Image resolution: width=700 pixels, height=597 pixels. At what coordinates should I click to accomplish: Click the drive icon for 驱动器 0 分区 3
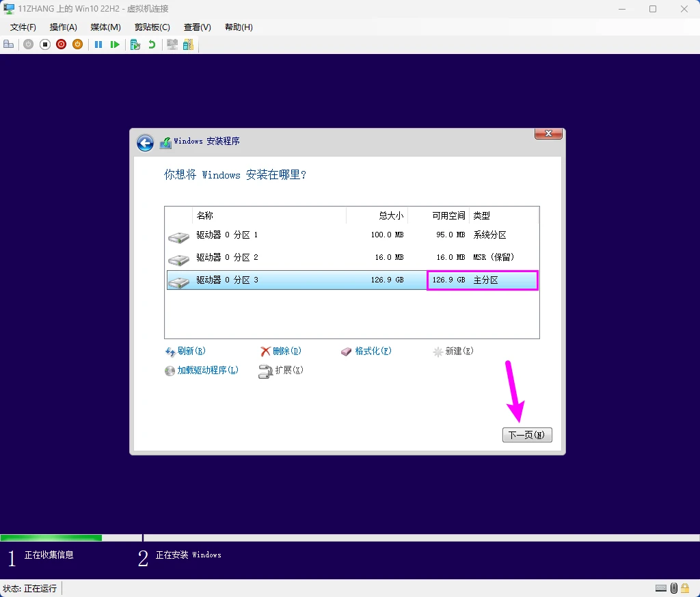click(179, 282)
